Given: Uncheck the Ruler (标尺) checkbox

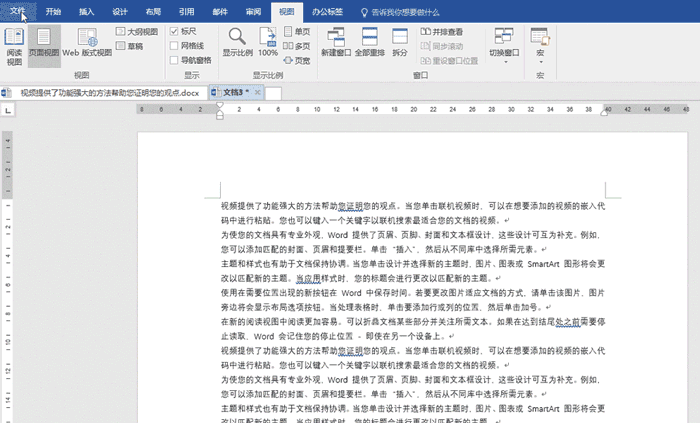Looking at the screenshot, I should coord(174,32).
